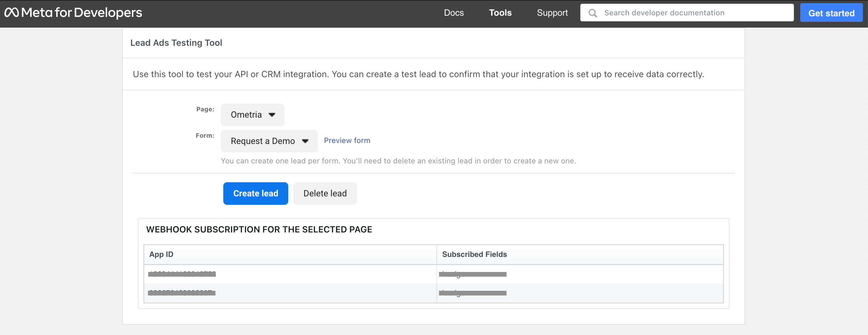Click the Delete lead button
This screenshot has width=868, height=335.
point(325,194)
